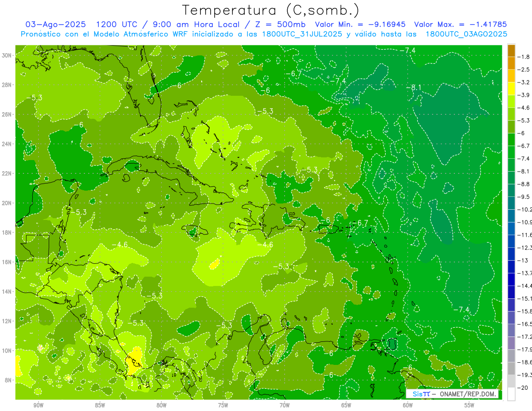Click the '80W' longitude axis label
The height and width of the screenshot is (411, 532).
coord(161,406)
